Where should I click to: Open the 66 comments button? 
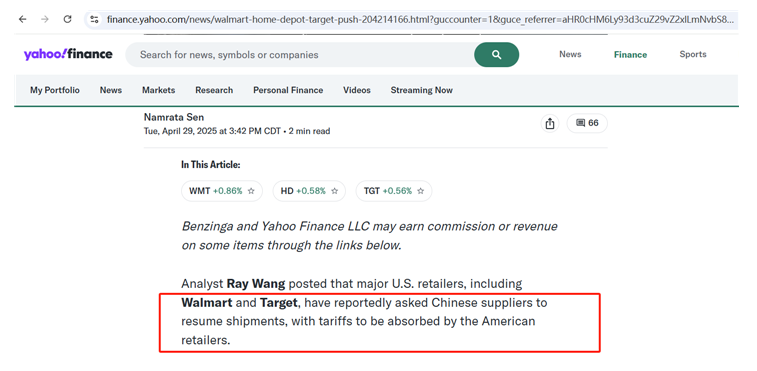click(x=587, y=123)
